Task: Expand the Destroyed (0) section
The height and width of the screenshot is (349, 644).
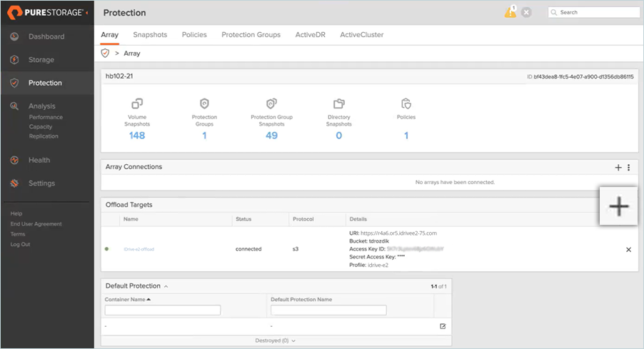Action: [x=275, y=340]
